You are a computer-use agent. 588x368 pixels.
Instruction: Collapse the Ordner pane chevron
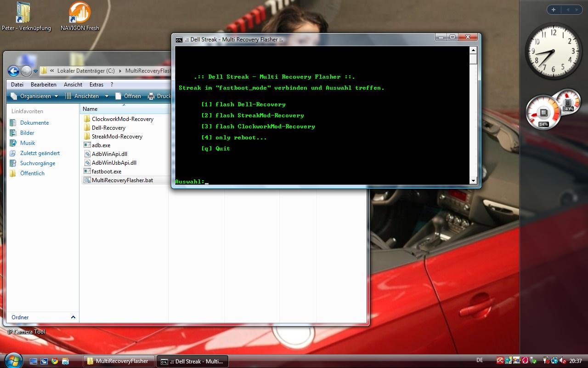[73, 317]
